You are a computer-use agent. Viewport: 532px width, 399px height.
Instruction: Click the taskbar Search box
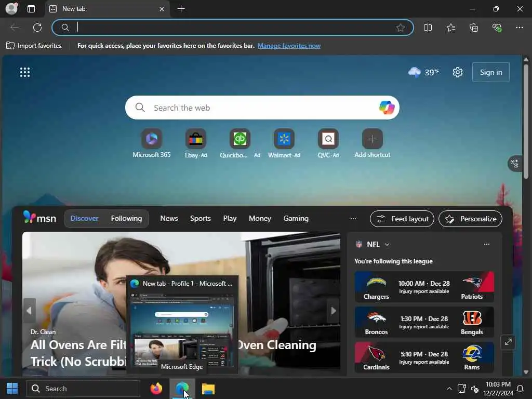point(83,389)
